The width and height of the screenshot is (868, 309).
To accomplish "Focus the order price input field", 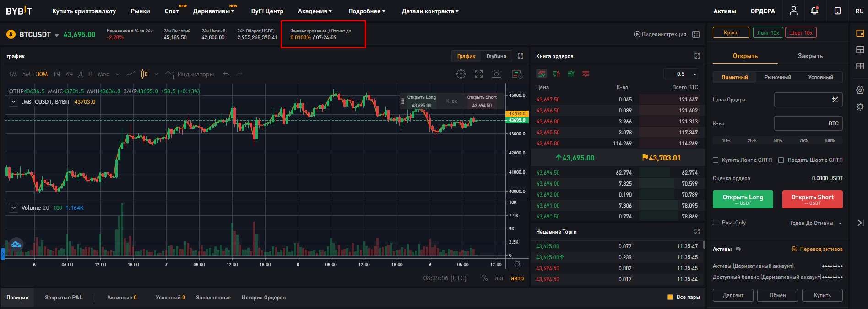I will pos(808,100).
